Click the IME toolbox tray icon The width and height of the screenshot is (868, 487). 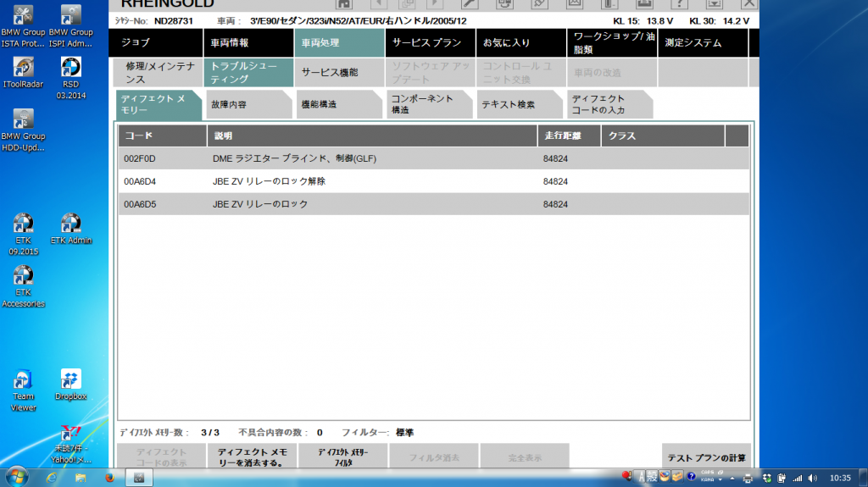pyautogui.click(x=677, y=476)
